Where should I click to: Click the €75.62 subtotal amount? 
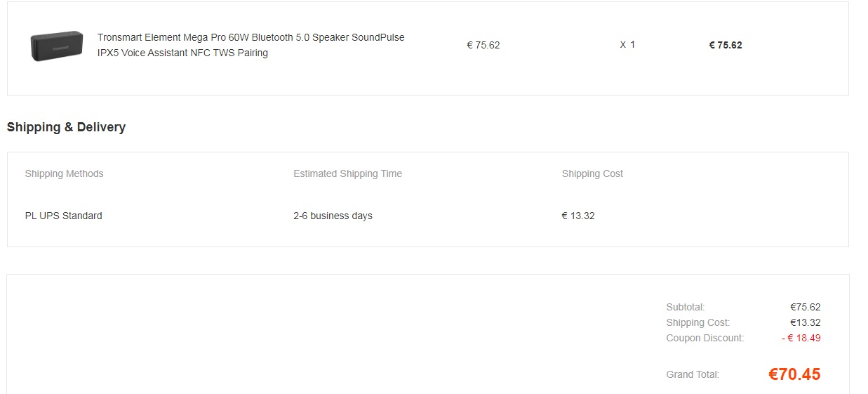tap(805, 307)
